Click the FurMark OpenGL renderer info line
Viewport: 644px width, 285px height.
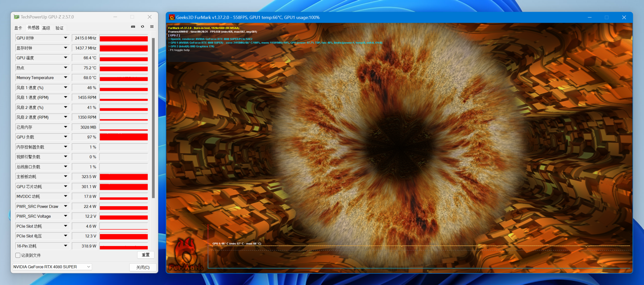[210, 39]
